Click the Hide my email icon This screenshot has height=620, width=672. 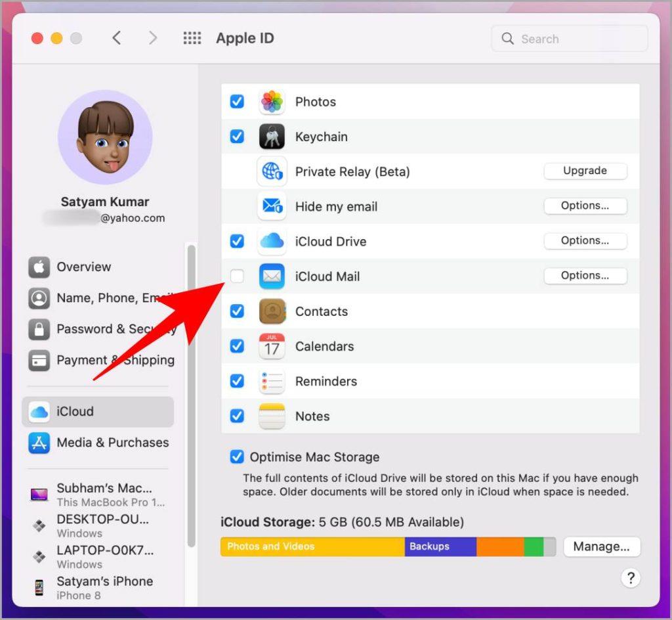pyautogui.click(x=272, y=206)
